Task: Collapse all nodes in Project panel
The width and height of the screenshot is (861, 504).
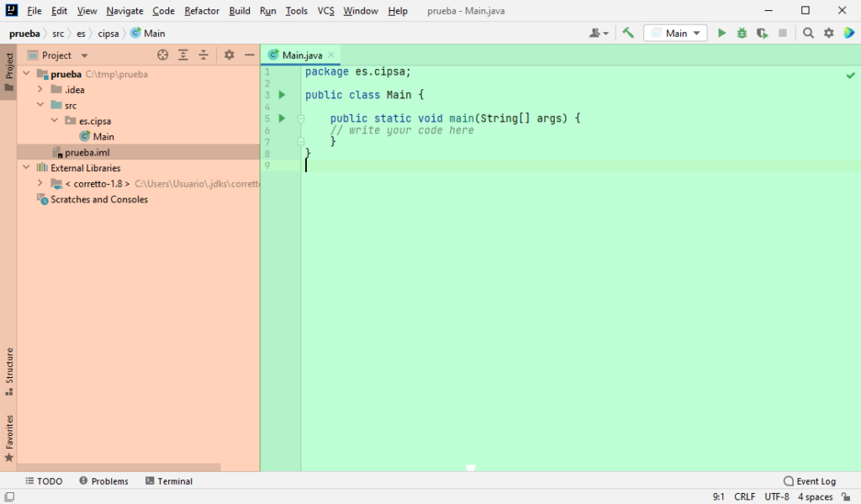Action: 203,55
